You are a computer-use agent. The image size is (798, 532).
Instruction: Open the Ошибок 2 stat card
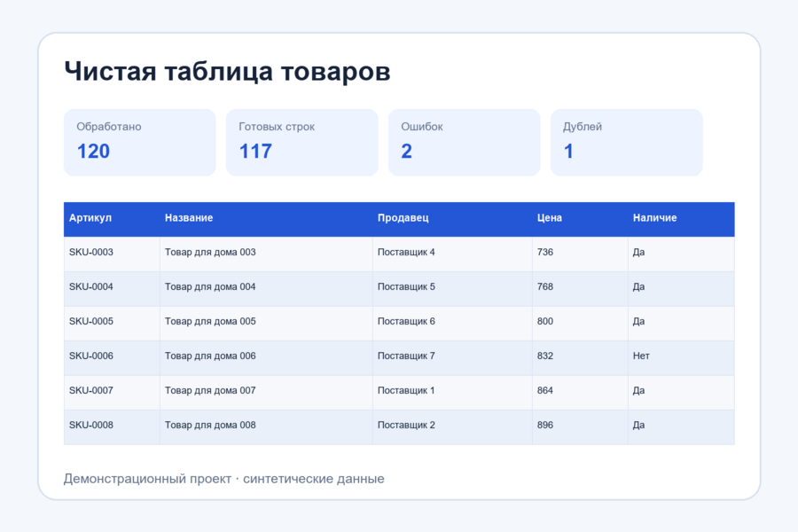464,143
